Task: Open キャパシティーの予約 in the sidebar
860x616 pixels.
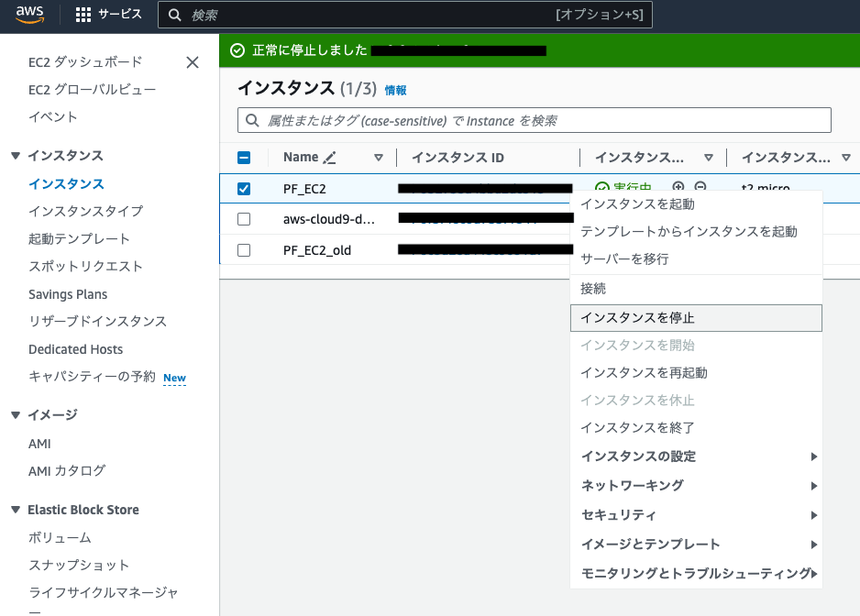Action: 92,377
